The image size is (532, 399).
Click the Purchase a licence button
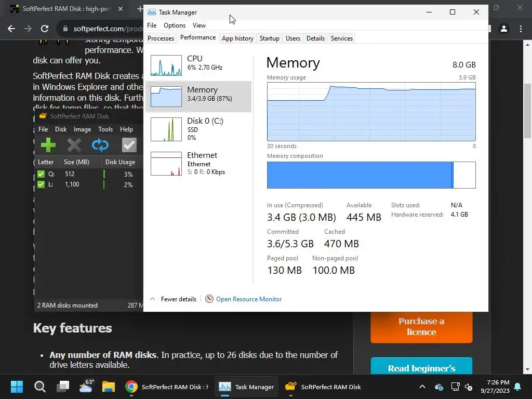pos(421,327)
